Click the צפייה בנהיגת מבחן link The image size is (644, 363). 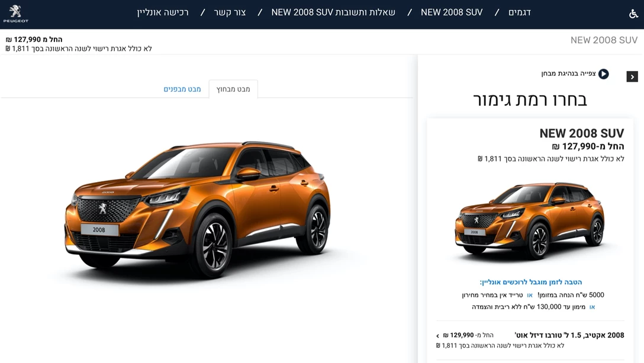[x=568, y=73]
